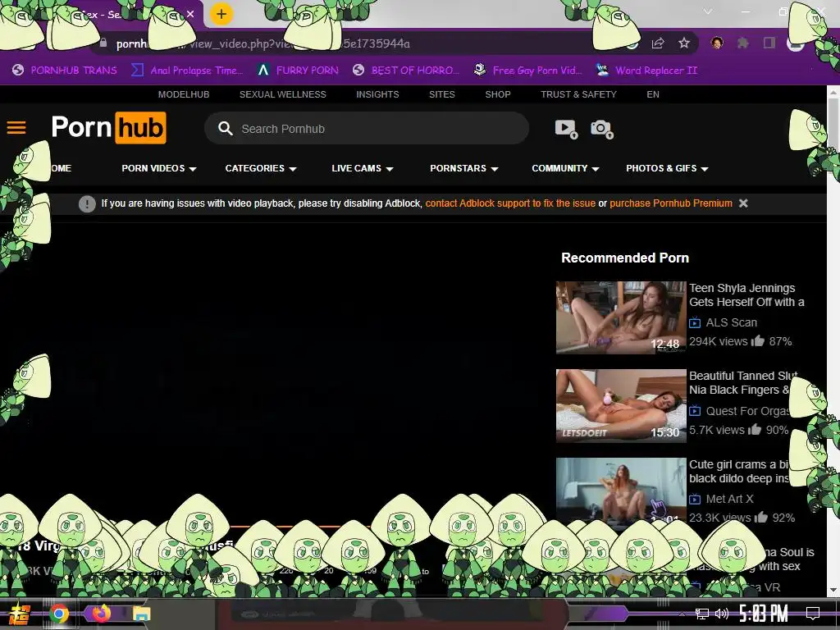
Task: Close the current browser tab
Action: [x=190, y=14]
